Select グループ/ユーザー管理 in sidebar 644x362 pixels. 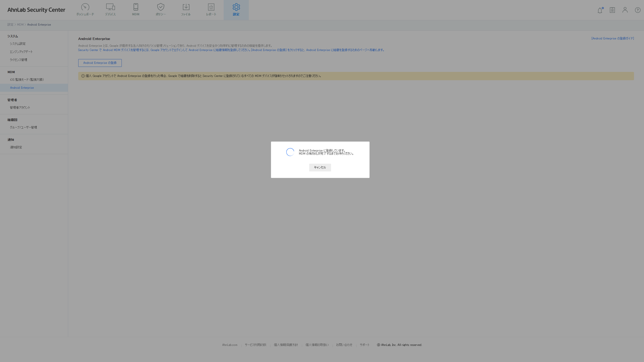click(x=23, y=127)
